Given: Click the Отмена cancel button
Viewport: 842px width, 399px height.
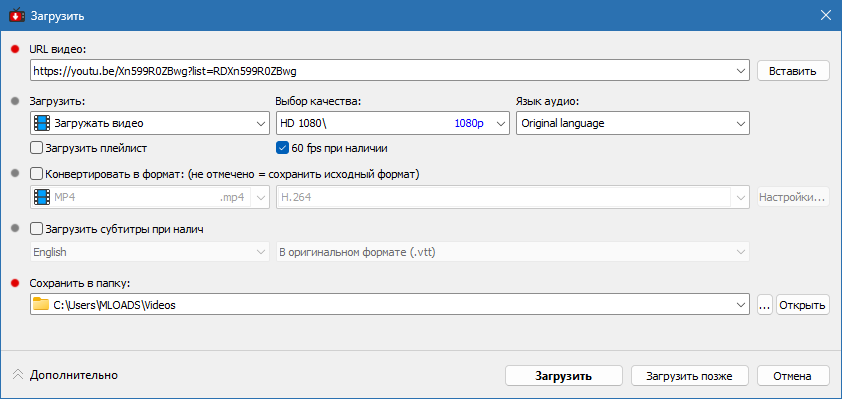Looking at the screenshot, I should pyautogui.click(x=793, y=375).
